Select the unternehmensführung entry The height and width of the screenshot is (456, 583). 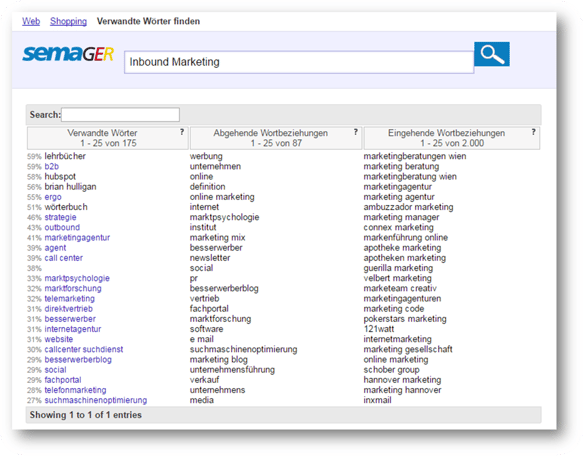[x=232, y=370]
